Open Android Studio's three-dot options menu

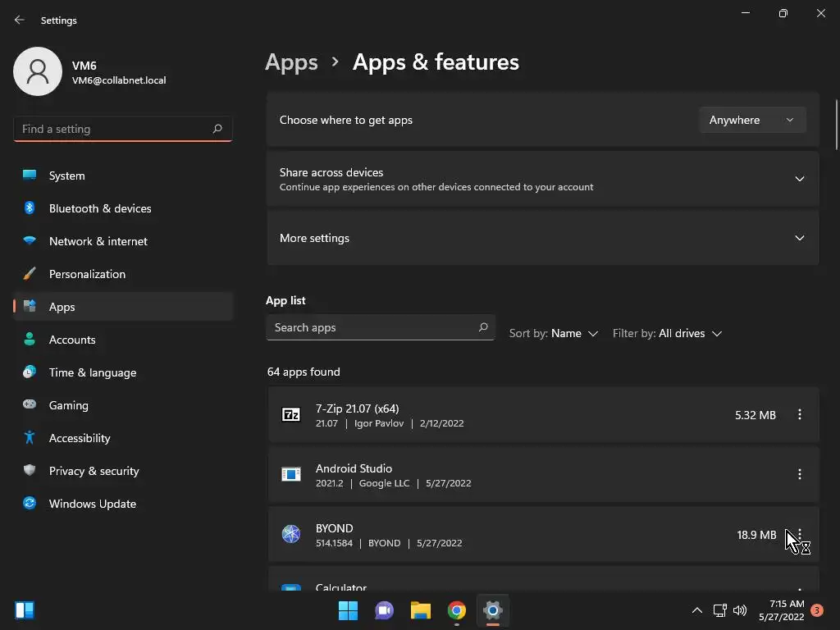click(799, 474)
